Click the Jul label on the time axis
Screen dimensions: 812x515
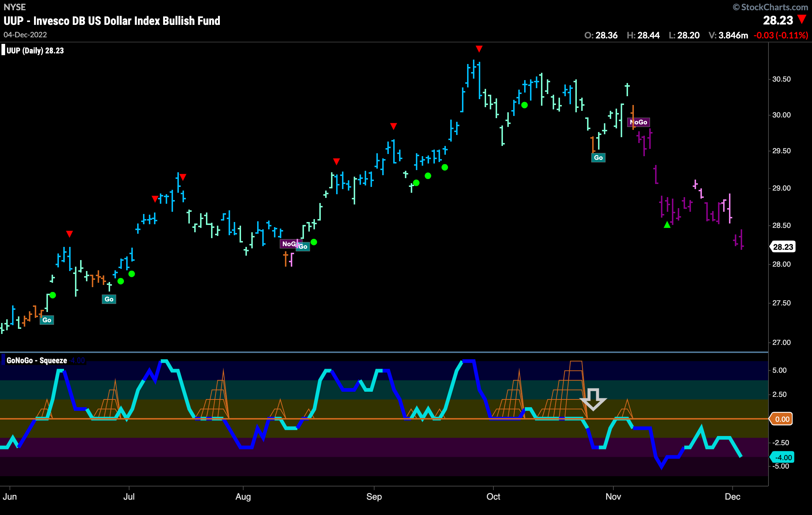click(x=129, y=497)
